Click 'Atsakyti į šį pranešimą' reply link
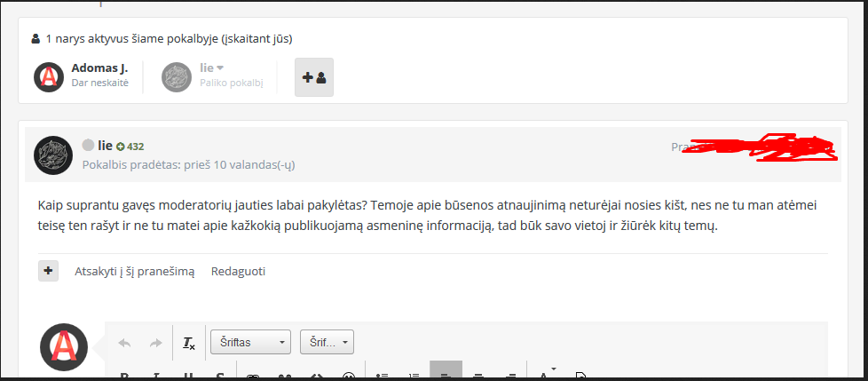The height and width of the screenshot is (381, 868). (x=135, y=272)
